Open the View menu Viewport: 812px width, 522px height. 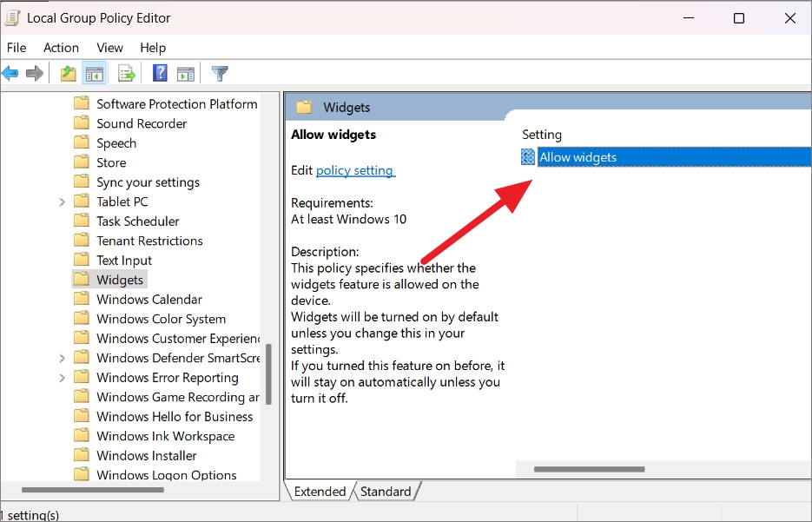coord(109,48)
